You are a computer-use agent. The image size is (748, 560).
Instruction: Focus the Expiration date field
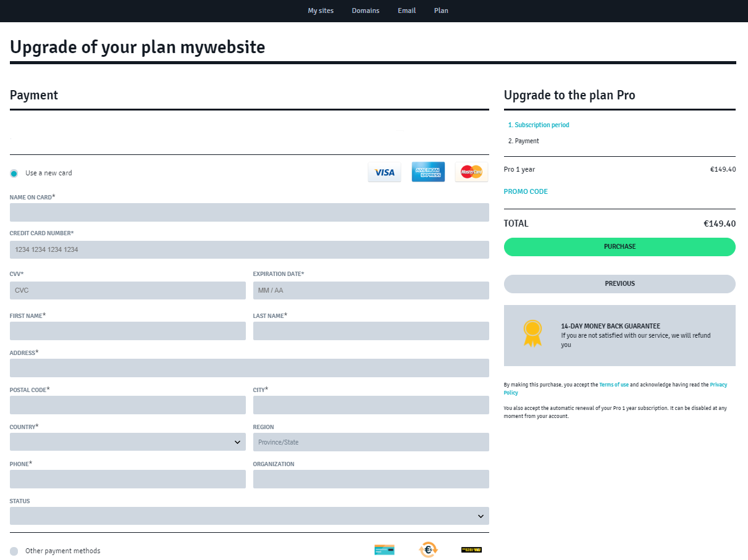[x=371, y=290]
